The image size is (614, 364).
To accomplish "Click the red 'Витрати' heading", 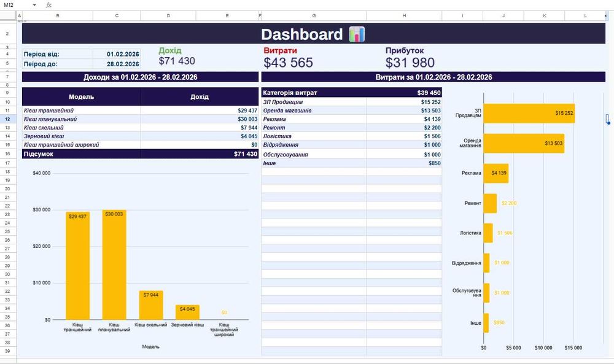I will [280, 50].
